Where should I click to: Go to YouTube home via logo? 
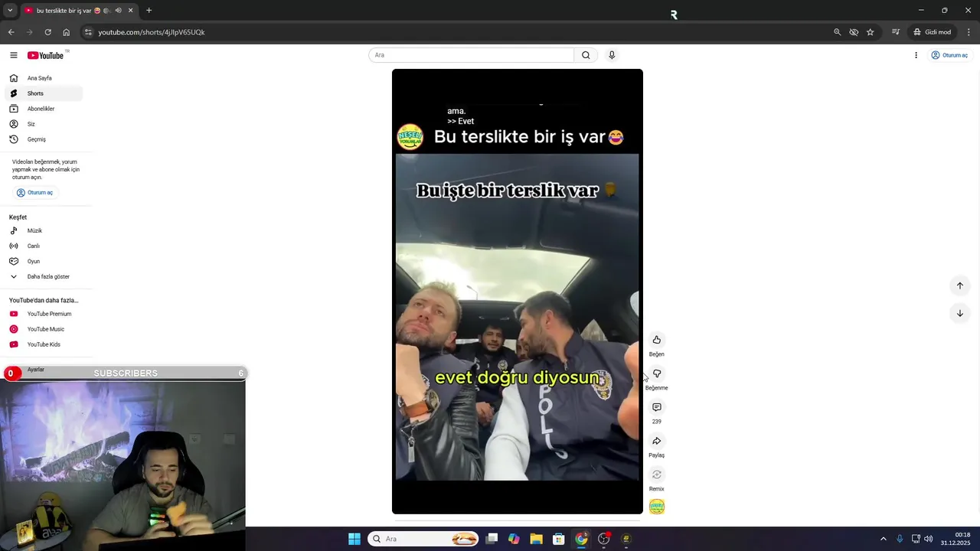(x=46, y=55)
